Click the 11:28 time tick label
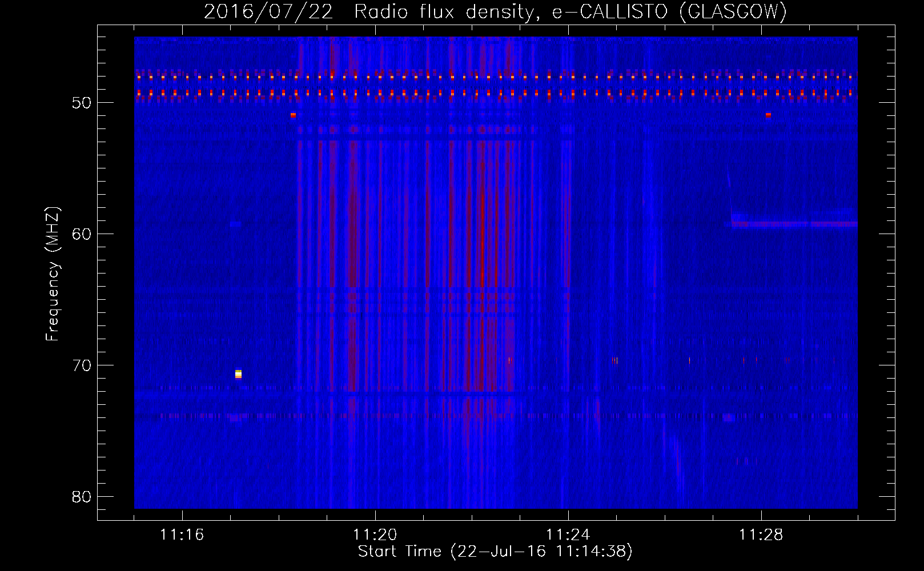This screenshot has width=924, height=571. 761,535
